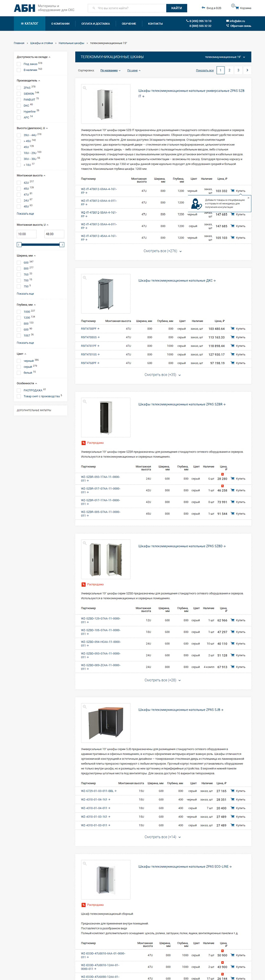
Task: Open the По названию sort dropdown
Action: [x=110, y=71]
